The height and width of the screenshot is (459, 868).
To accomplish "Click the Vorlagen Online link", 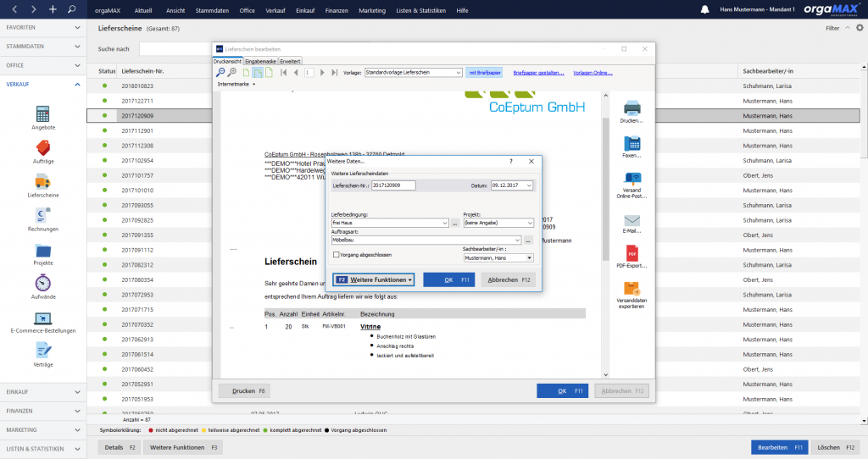I will click(x=593, y=73).
